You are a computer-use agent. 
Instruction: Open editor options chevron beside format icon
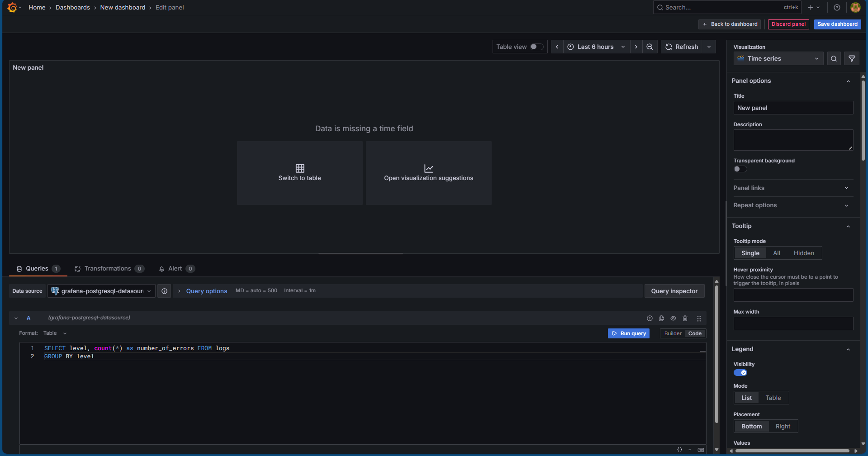[689, 450]
